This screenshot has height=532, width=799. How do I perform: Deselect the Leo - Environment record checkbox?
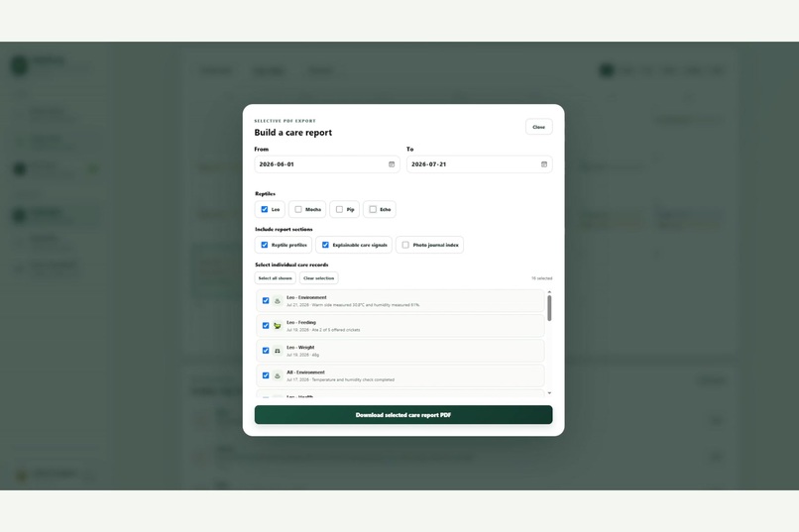266,301
